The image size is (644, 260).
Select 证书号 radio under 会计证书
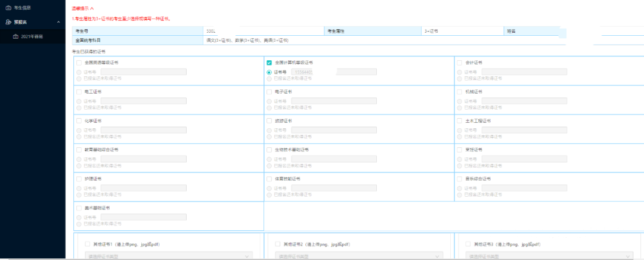[460, 72]
